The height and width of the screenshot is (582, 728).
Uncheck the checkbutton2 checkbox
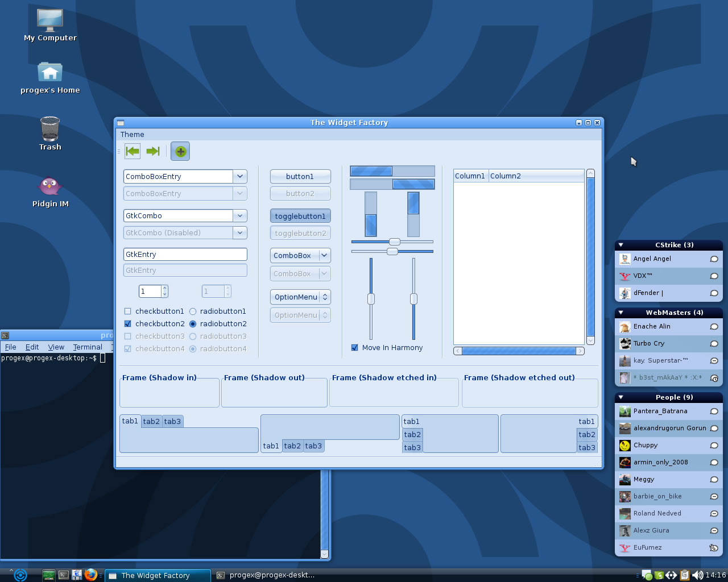[x=127, y=324]
